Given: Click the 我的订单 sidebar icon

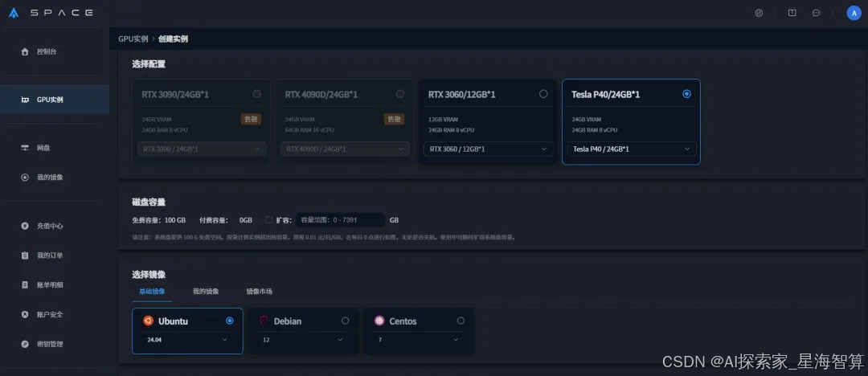Looking at the screenshot, I should pyautogui.click(x=24, y=255).
